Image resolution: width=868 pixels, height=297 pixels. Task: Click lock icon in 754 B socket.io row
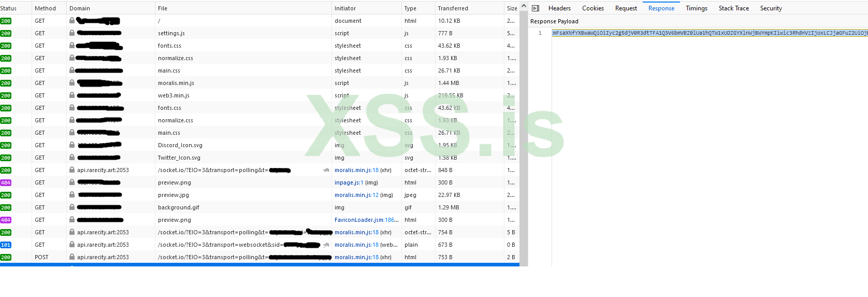pos(72,232)
